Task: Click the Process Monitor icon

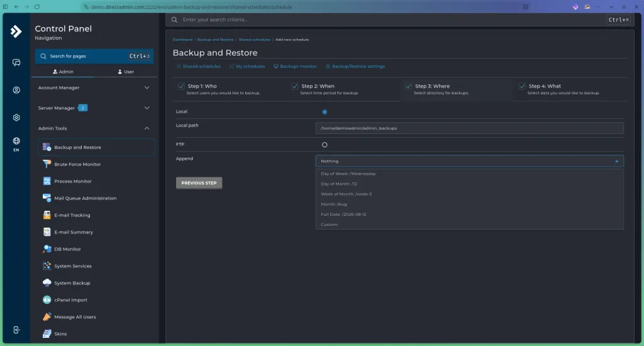Action: (x=47, y=181)
